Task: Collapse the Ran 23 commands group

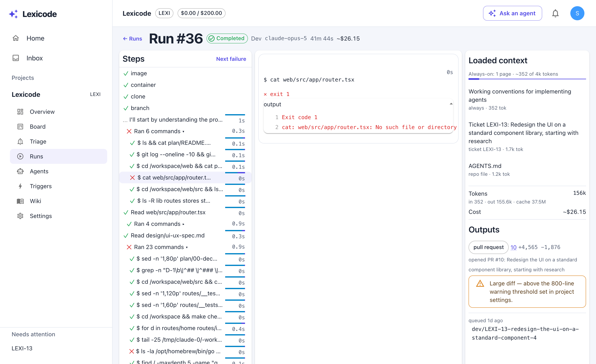Action: click(x=187, y=248)
